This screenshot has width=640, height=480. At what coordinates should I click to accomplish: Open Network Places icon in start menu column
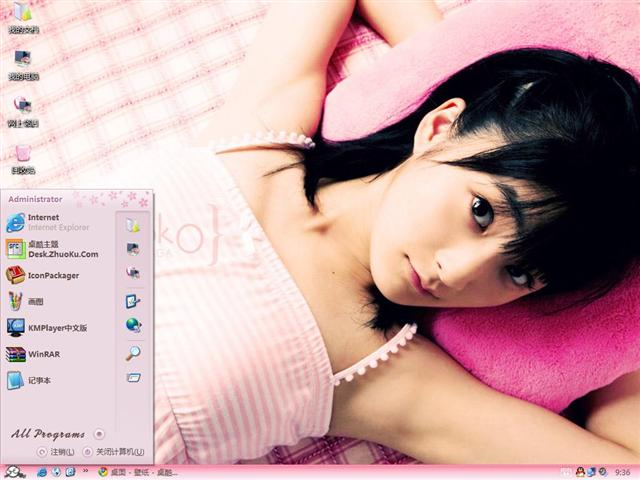pyautogui.click(x=133, y=272)
